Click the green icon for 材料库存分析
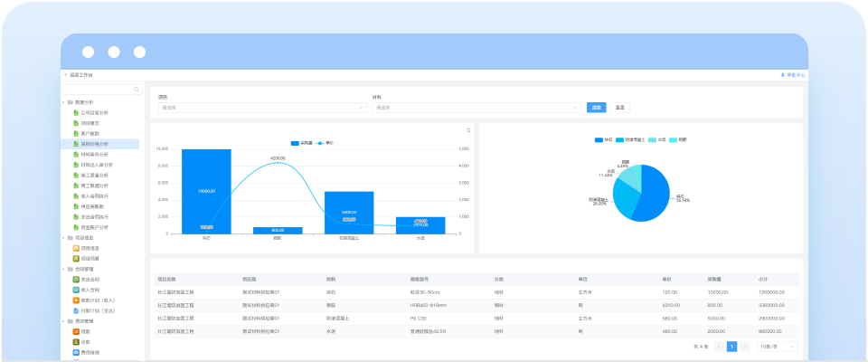The width and height of the screenshot is (868, 362). (x=76, y=155)
